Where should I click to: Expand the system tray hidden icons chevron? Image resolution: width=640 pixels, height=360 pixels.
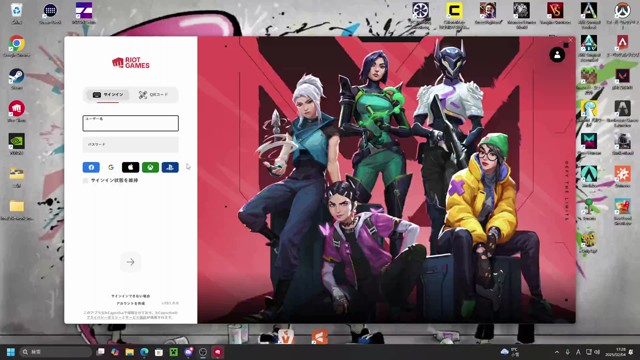click(x=557, y=352)
